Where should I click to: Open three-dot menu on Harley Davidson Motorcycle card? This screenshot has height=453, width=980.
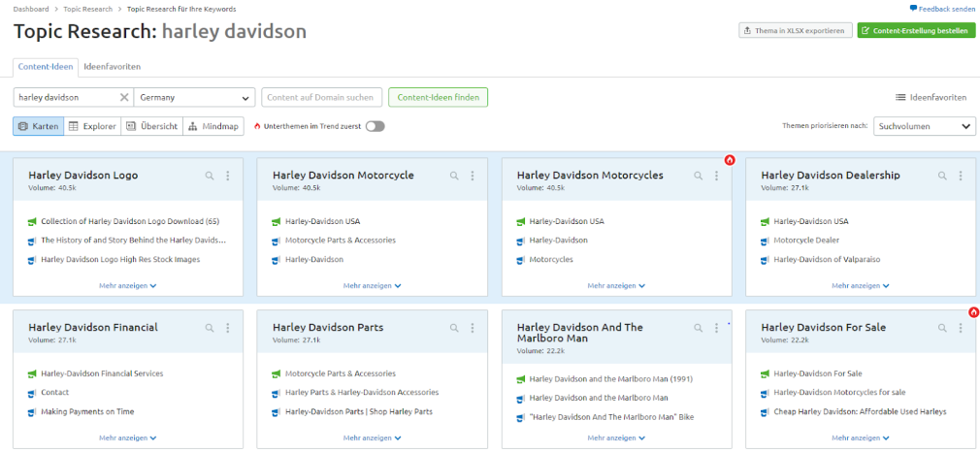[x=473, y=177]
